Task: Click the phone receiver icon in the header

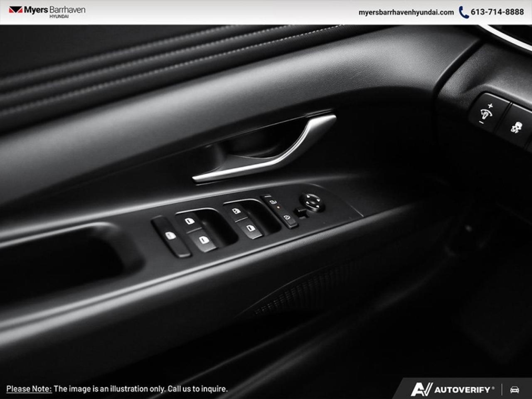Action: click(463, 12)
